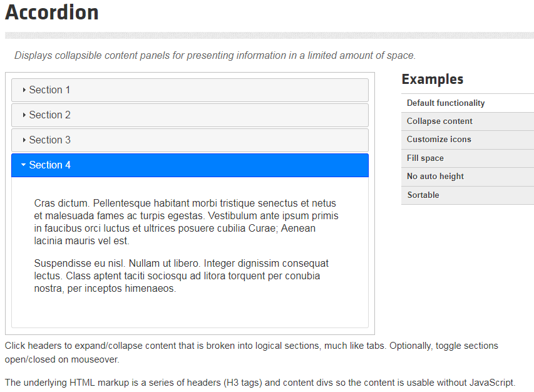
Task: Click the italic 'Displays collapsible content panels' description
Action: point(215,56)
